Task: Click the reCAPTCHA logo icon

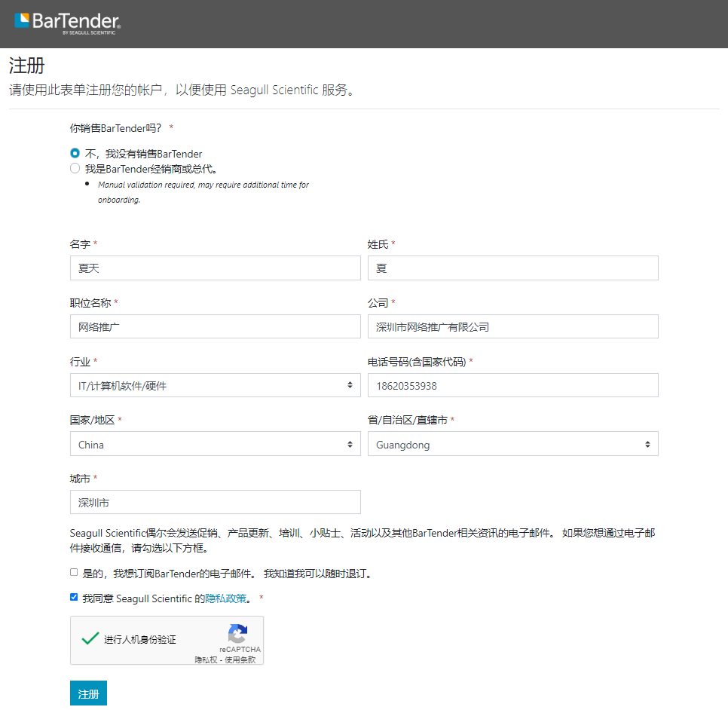Action: click(x=237, y=633)
